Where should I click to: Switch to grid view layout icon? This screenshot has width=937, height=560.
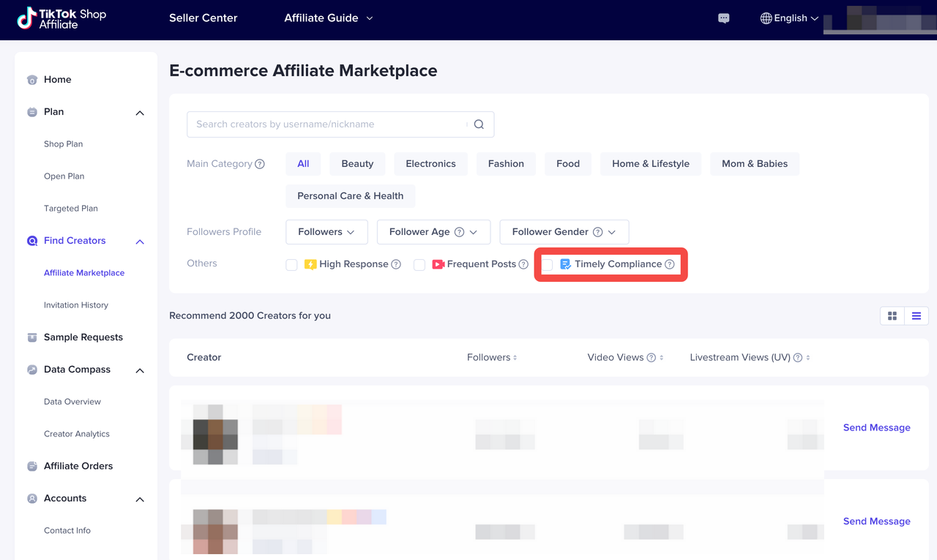pyautogui.click(x=892, y=316)
